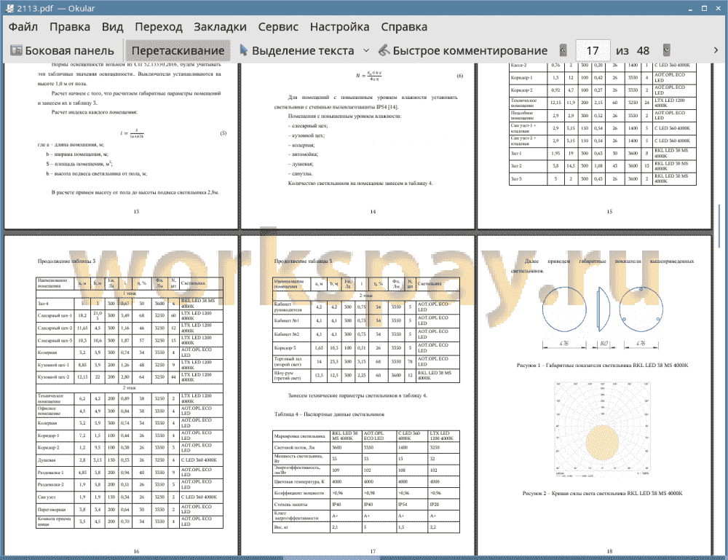Open the Сервис menu
This screenshot has height=560, width=728.
coord(278,27)
